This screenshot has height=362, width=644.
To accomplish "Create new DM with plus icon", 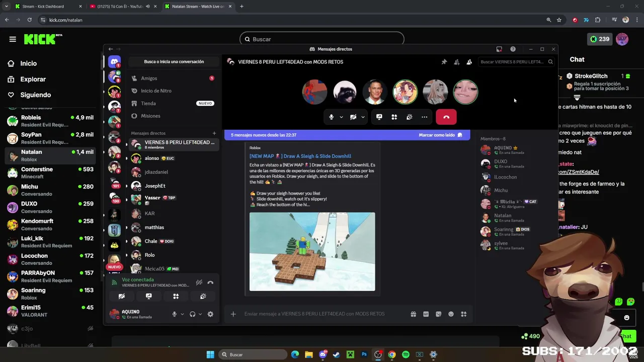I will [214, 133].
